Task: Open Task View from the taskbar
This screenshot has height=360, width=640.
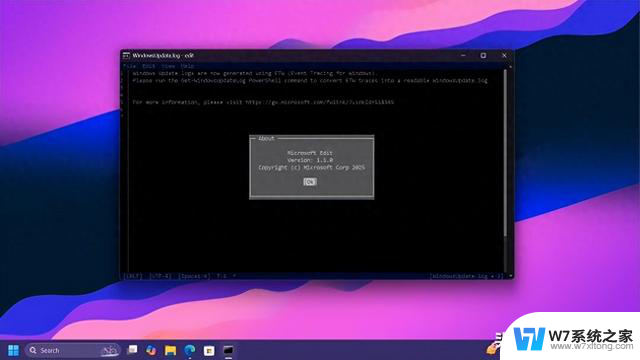Action: 132,350
